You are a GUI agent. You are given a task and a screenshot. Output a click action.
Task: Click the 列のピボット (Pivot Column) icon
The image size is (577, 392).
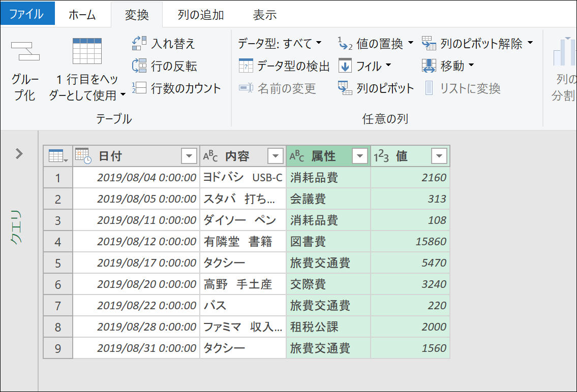click(x=345, y=88)
